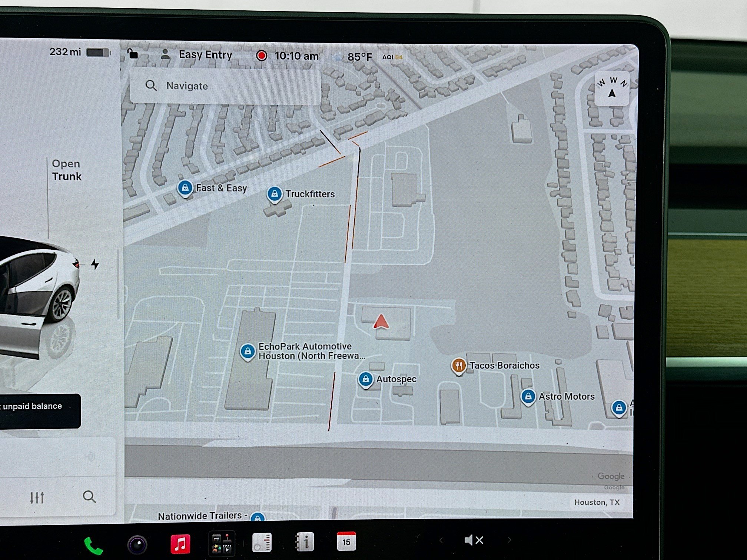The height and width of the screenshot is (560, 747).
Task: Open the Calendar app showing 15
Action: click(x=346, y=541)
